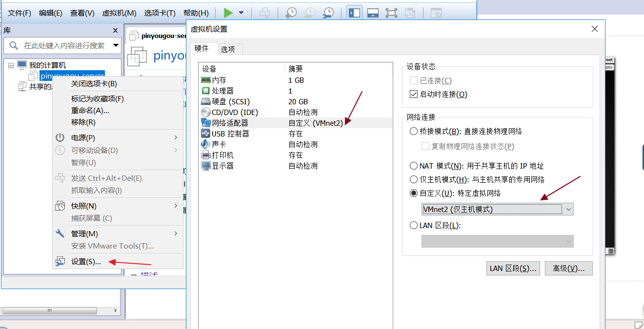644x329 pixels.
Task: Choose 关闭选项卡(B) in context menu
Action: click(x=118, y=84)
